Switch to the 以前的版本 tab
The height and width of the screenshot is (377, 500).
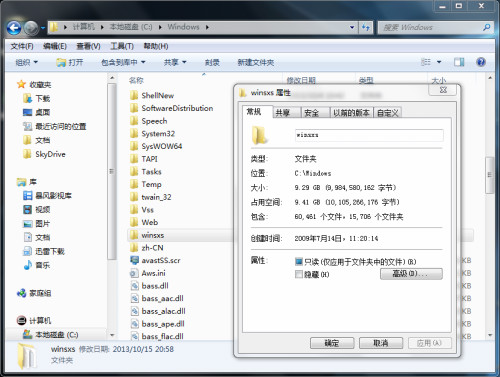click(x=351, y=113)
